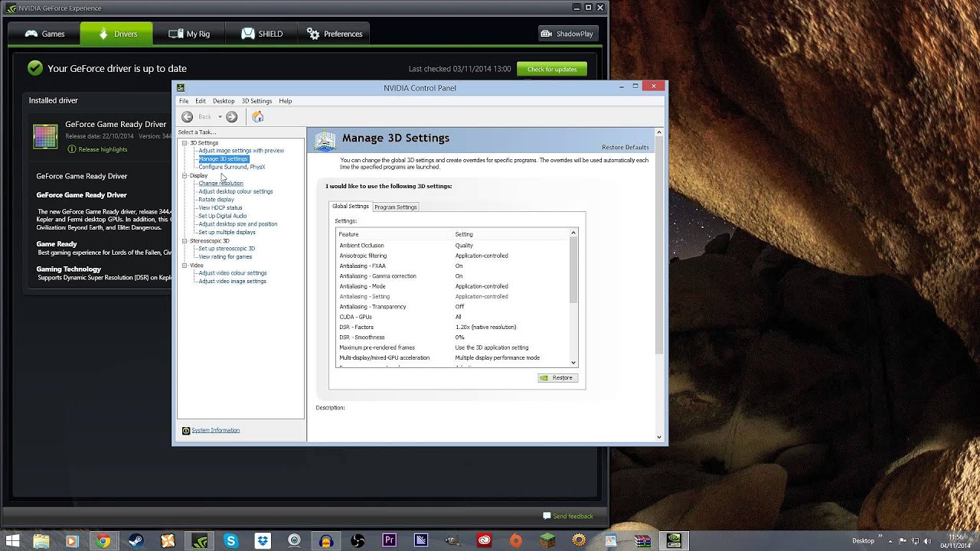Select Configure Surround, PhysX
The width and height of the screenshot is (980, 551).
232,167
